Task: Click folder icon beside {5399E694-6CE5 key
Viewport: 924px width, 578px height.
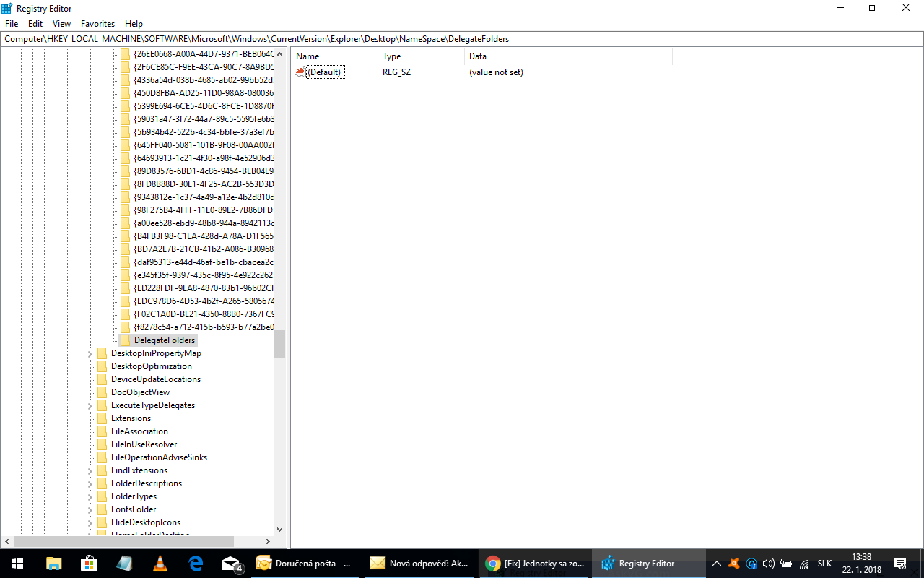Action: coord(126,106)
